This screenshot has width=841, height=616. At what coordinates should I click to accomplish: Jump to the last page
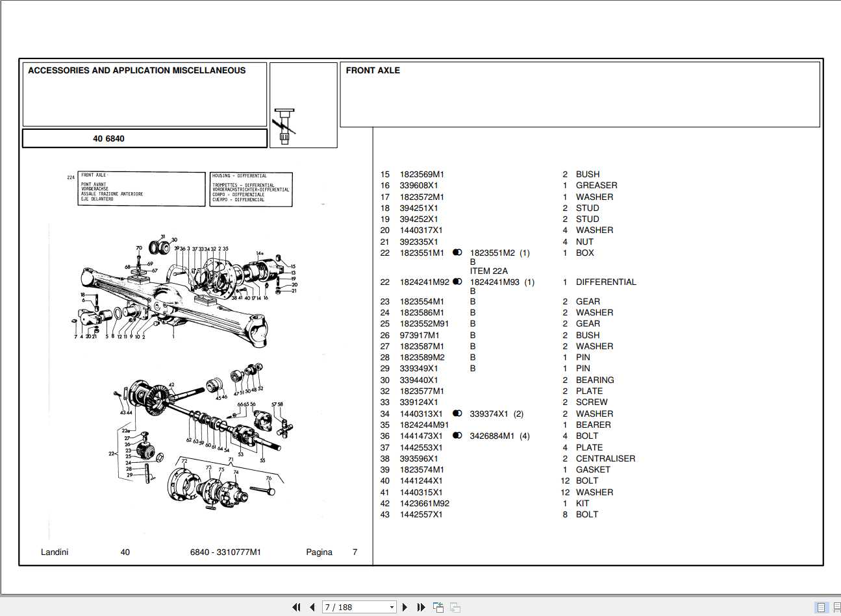[x=421, y=607]
